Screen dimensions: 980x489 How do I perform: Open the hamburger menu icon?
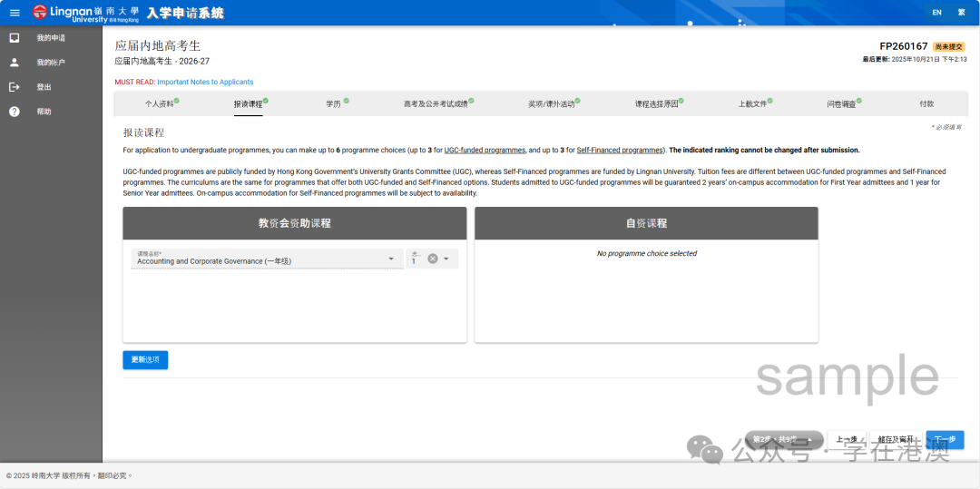(15, 13)
